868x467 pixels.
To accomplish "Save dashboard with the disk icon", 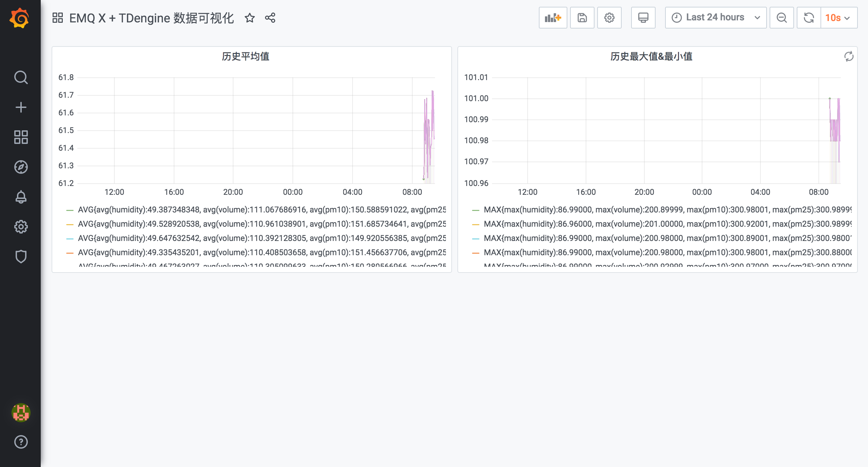I will tap(582, 18).
